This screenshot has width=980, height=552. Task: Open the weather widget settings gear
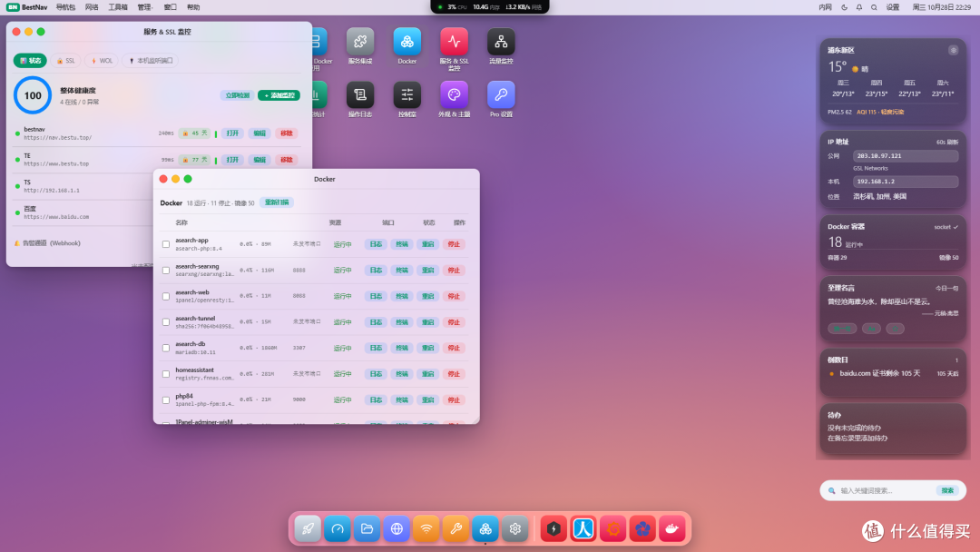tap(953, 51)
